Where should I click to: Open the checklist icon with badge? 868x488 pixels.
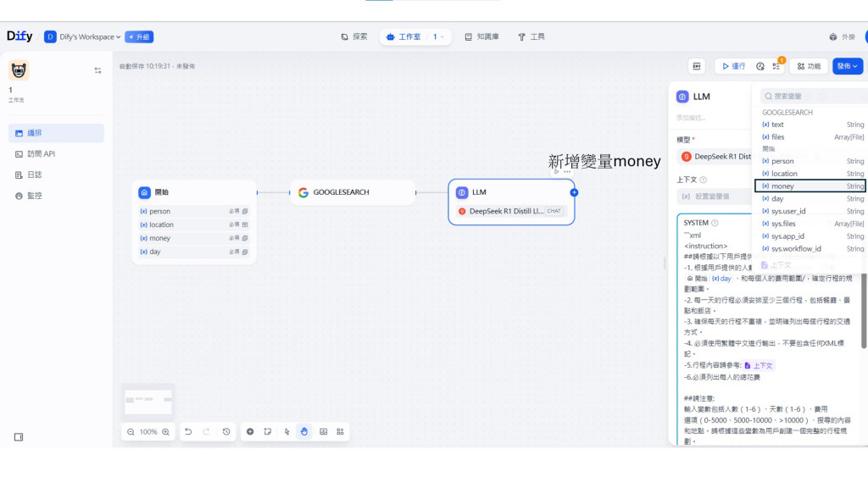(776, 66)
